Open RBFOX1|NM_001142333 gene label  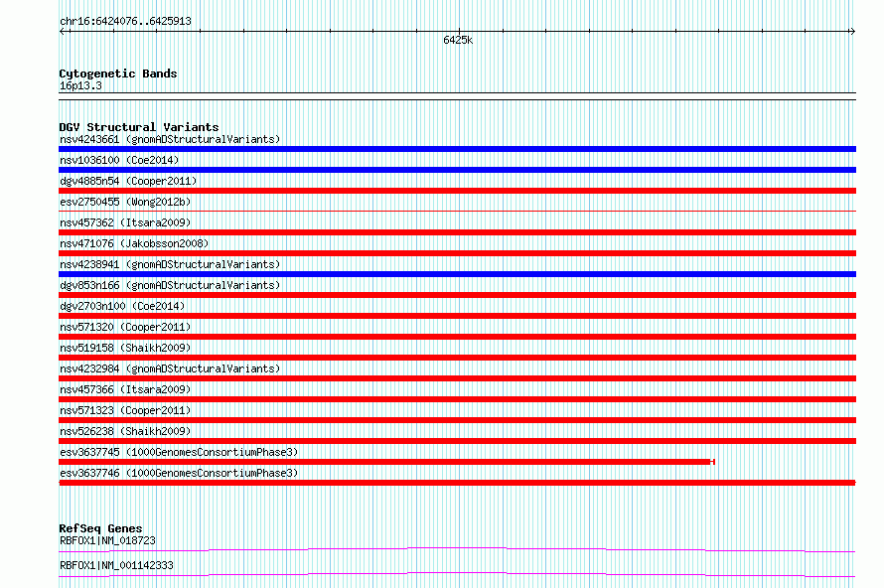[x=116, y=565]
